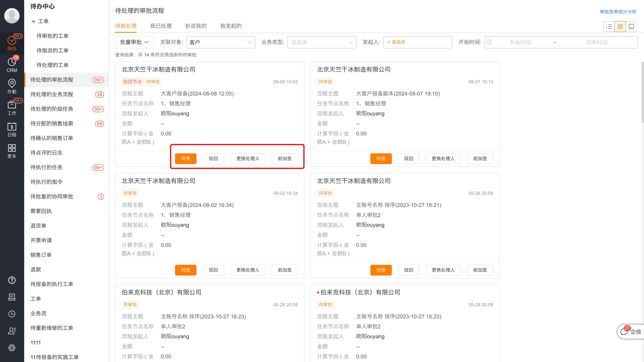This screenshot has height=362, width=644.
Task: Switch to split-panel view layout
Action: [631, 27]
